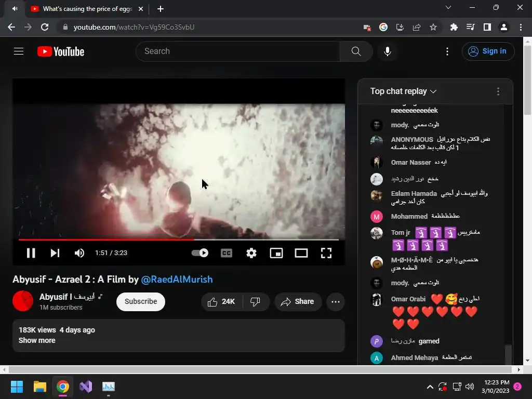Seek on the video progress bar
Screen dimensions: 532x399
pos(179,240)
